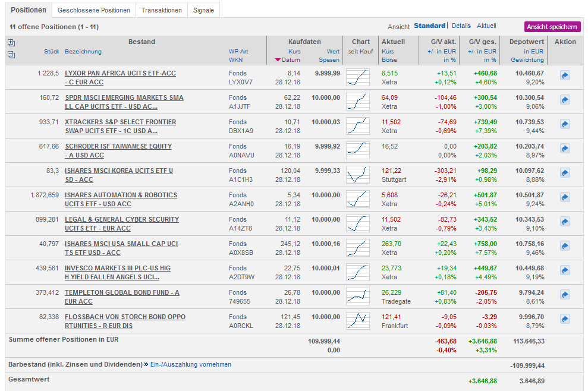Expand all positions with the plus icon

click(11, 43)
